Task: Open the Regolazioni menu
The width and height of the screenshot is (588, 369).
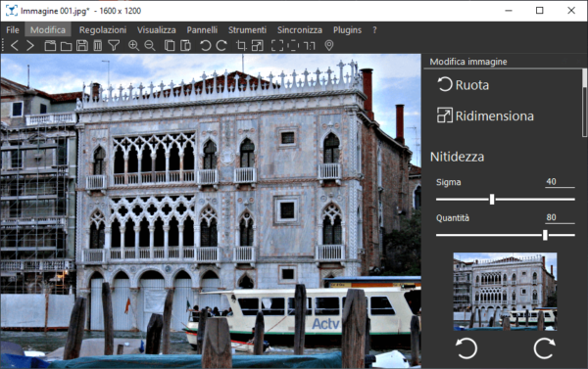Action: coord(103,30)
